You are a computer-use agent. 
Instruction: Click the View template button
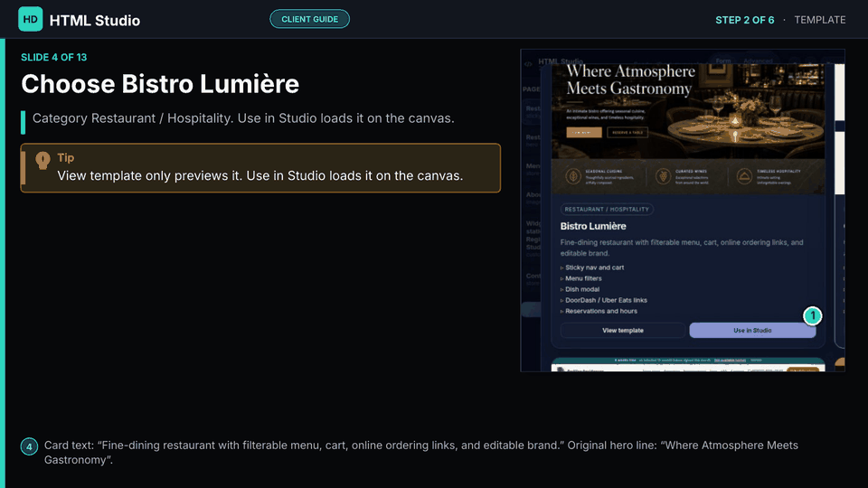click(x=623, y=331)
